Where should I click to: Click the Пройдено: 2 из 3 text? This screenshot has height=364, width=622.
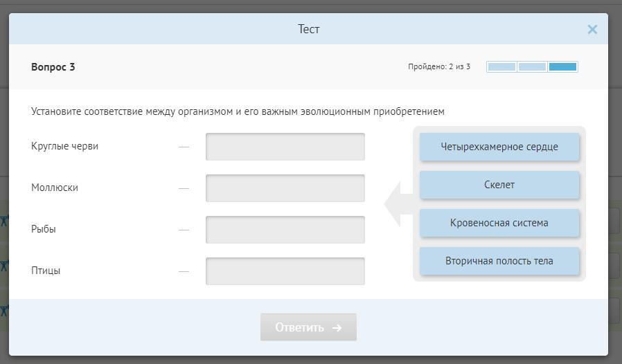(x=439, y=66)
